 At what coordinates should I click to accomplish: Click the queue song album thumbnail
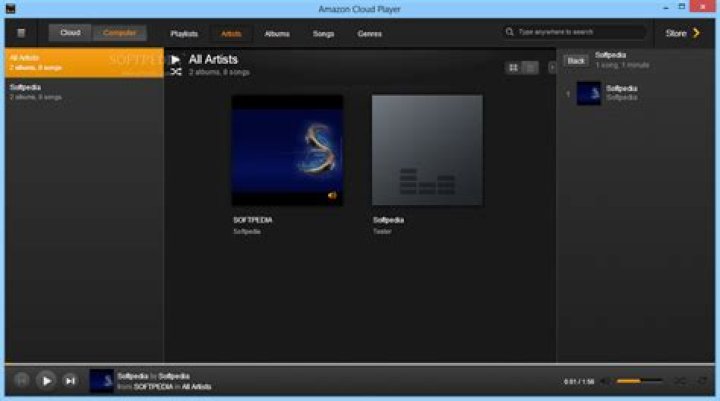click(x=588, y=93)
